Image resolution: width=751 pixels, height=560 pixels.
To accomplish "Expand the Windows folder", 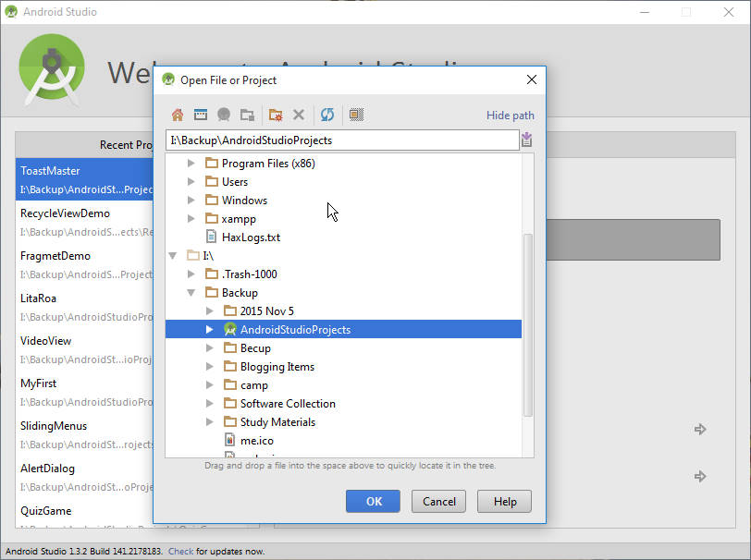I will click(x=191, y=201).
